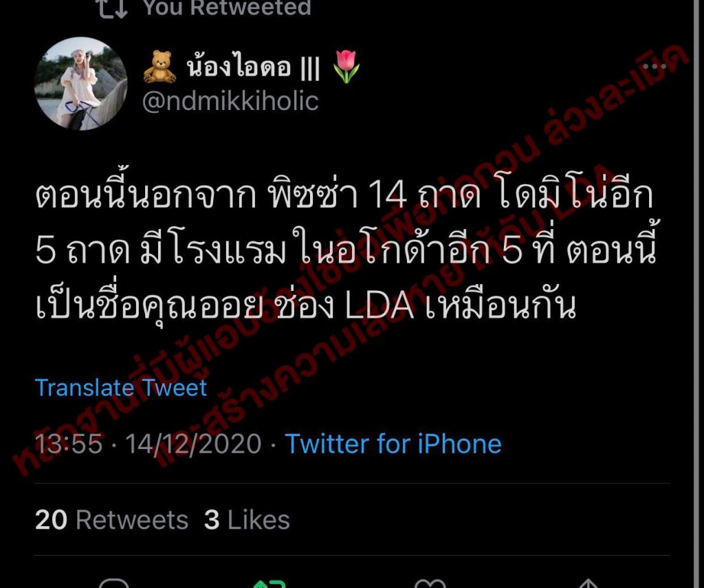Click the retweet arrows icon beside You Retweeted
This screenshot has height=588, width=704.
click(113, 8)
